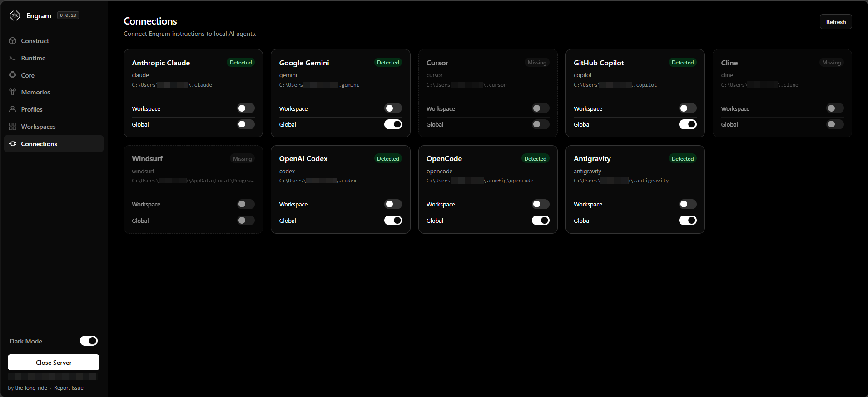Click the Construct cube icon

(13, 41)
